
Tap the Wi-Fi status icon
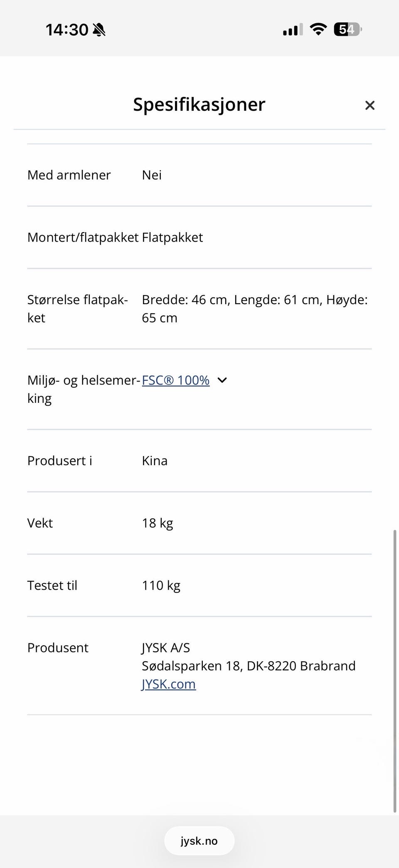pos(318,30)
